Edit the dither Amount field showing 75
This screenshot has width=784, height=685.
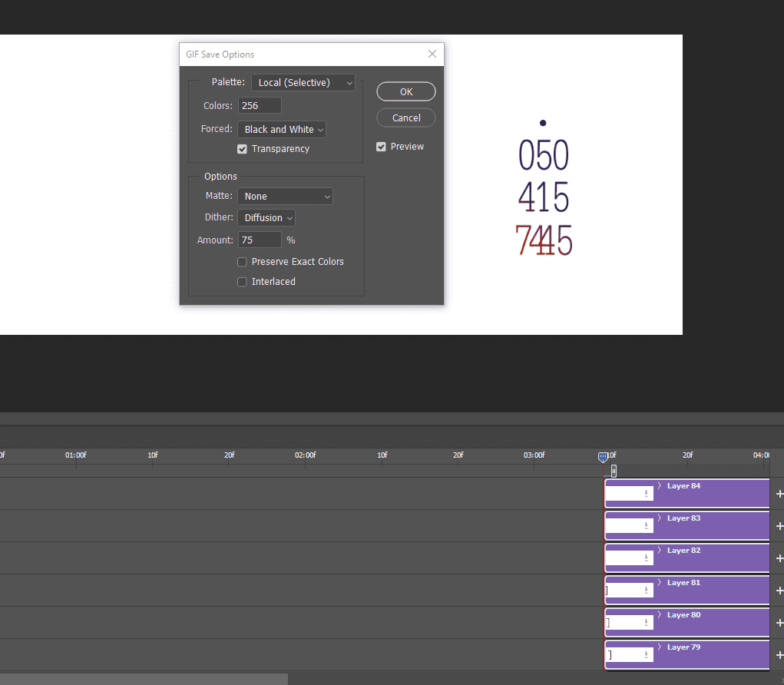pyautogui.click(x=260, y=240)
